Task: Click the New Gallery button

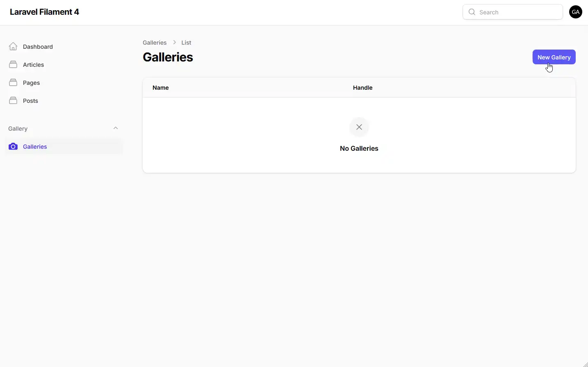Action: point(554,57)
